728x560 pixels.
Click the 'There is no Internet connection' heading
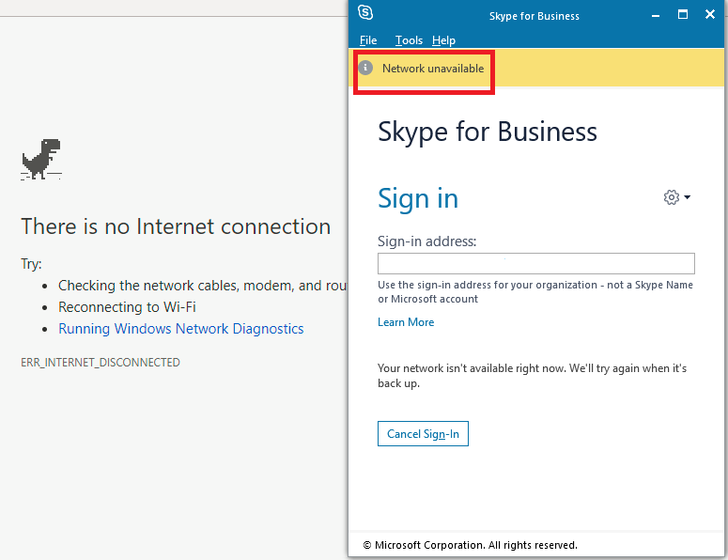click(176, 227)
